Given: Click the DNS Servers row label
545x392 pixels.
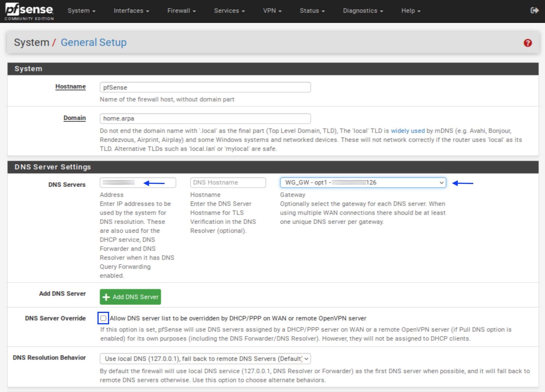Looking at the screenshot, I should (x=67, y=185).
